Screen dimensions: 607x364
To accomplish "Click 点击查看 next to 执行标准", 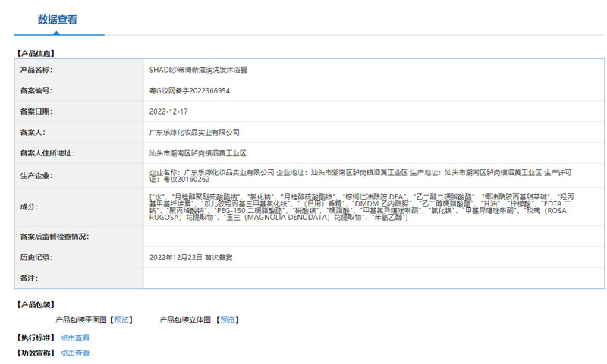I will click(74, 338).
